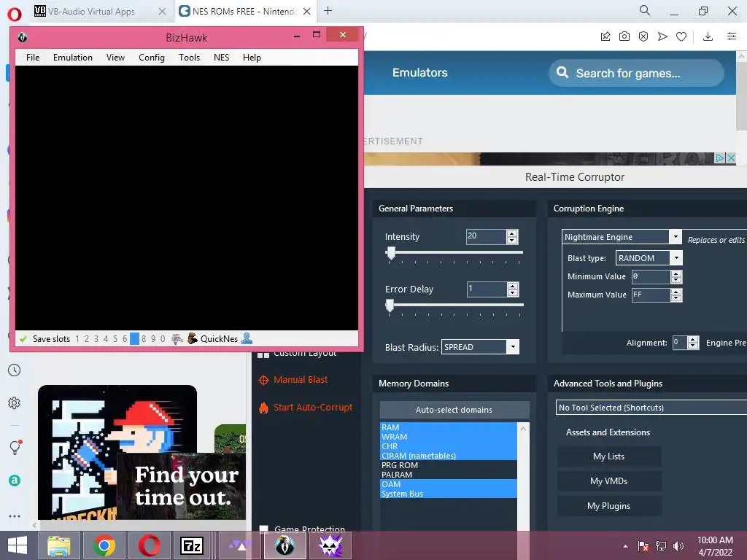Click Auto-select domains button
747x560 pixels.
[x=454, y=410]
